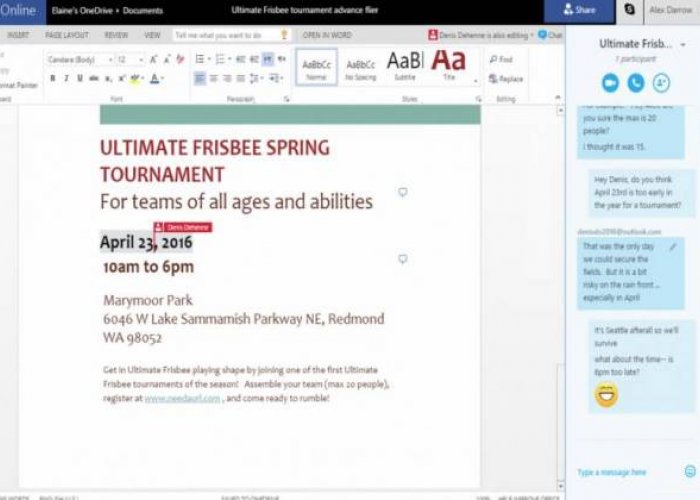Image resolution: width=700 pixels, height=500 pixels.
Task: Apply the Title style swatch
Action: pyautogui.click(x=448, y=64)
